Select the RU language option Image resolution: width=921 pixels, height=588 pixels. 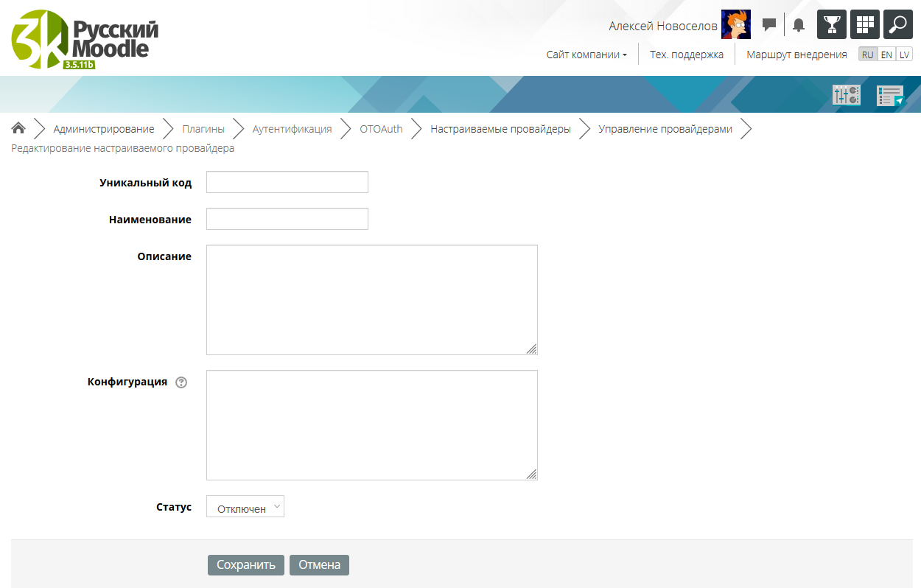(x=868, y=55)
